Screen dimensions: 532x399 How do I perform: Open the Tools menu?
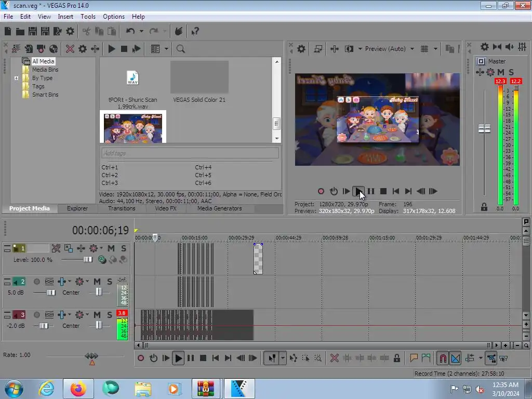[x=88, y=17]
